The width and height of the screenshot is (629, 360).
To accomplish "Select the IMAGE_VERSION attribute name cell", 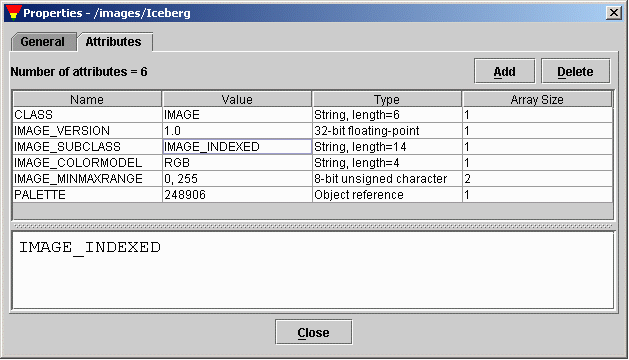I will point(87,131).
